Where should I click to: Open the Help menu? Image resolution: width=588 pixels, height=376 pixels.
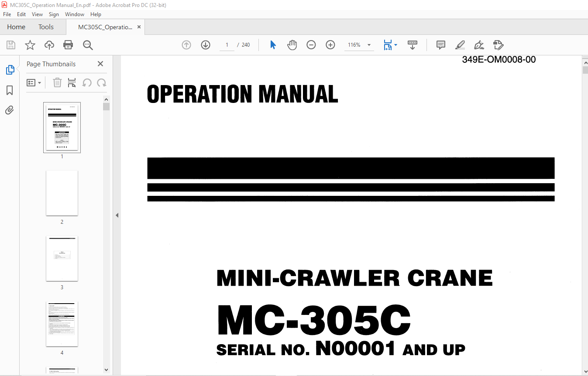click(x=96, y=14)
